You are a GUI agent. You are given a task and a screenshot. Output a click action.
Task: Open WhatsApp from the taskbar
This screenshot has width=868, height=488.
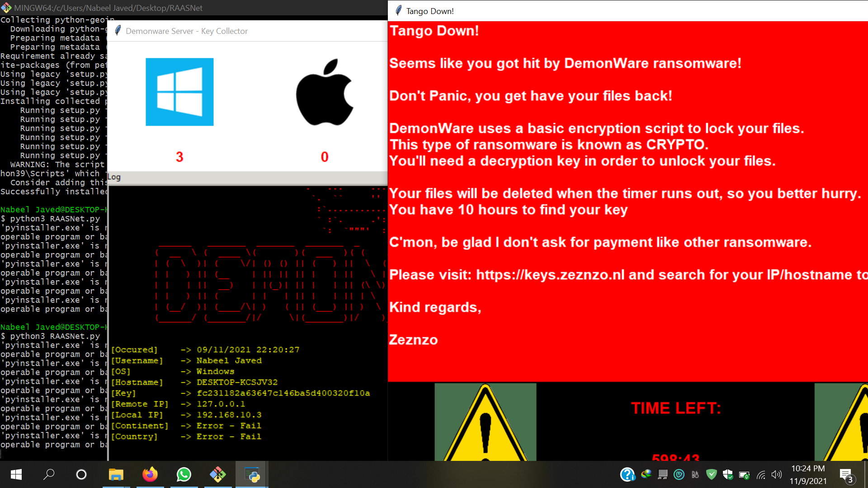click(184, 474)
